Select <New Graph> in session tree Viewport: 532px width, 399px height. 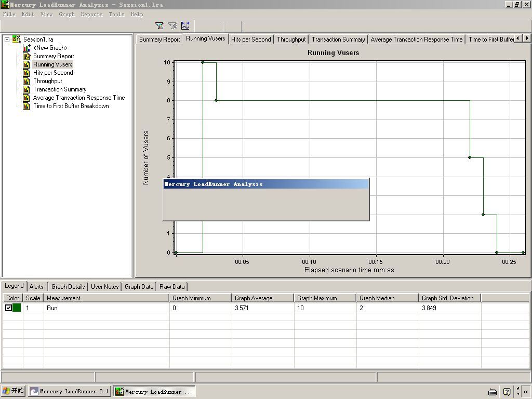(x=50, y=48)
